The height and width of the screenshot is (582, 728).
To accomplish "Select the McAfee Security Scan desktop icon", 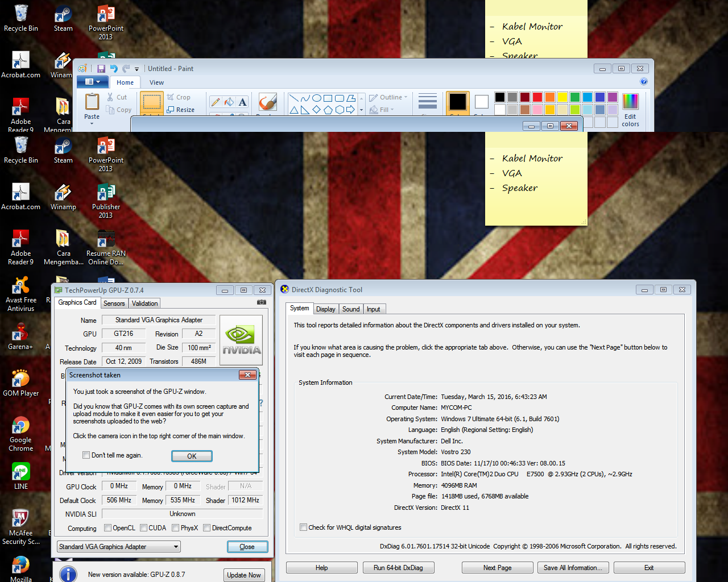I will pos(21,527).
